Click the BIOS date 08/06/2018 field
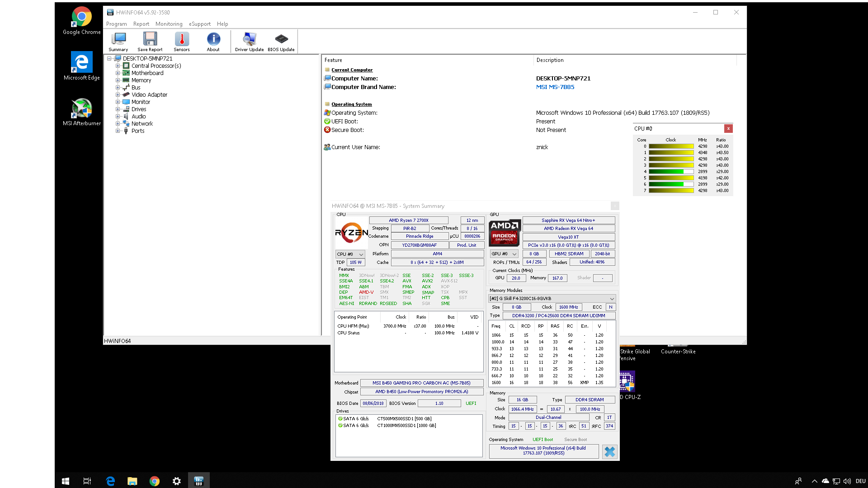 (x=373, y=404)
